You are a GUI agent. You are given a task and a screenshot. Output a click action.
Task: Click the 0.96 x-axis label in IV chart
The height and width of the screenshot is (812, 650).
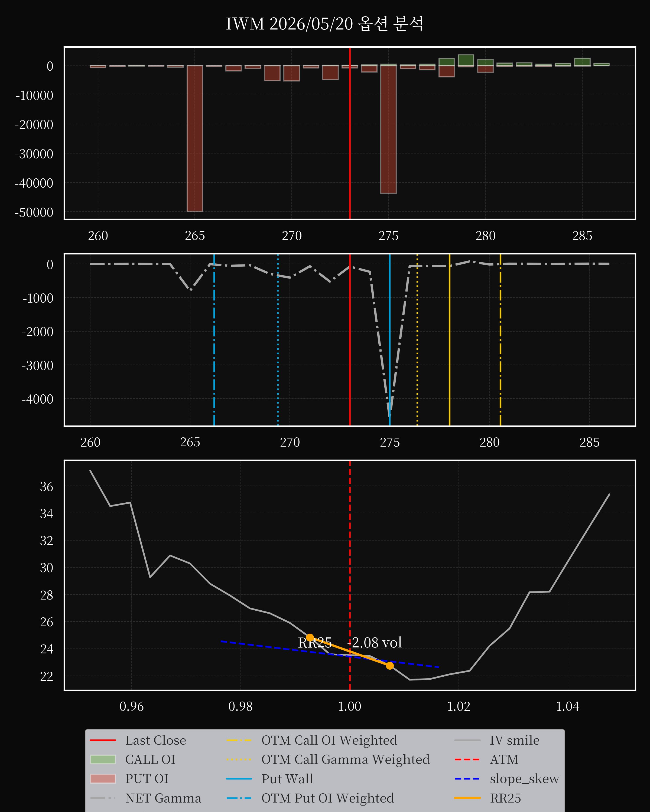pyautogui.click(x=132, y=706)
